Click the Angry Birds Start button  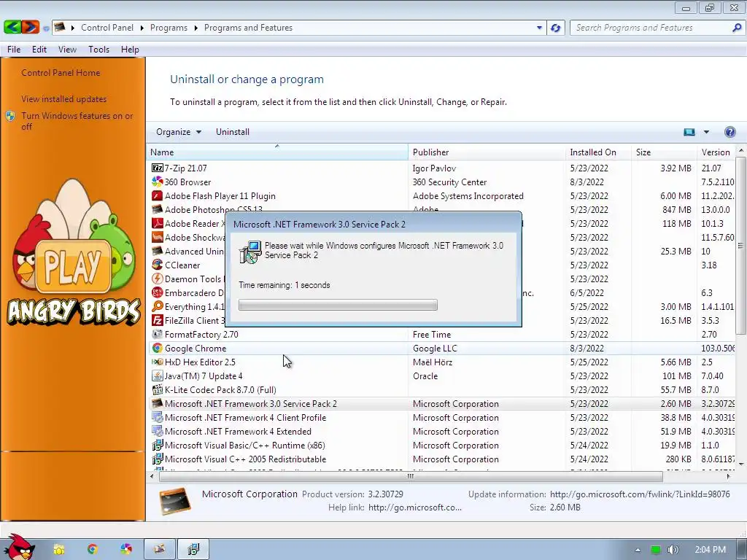click(18, 547)
